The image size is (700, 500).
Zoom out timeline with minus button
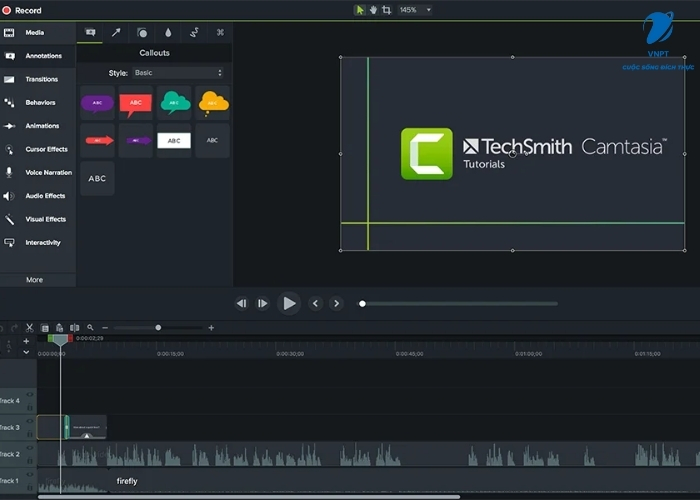coord(105,328)
